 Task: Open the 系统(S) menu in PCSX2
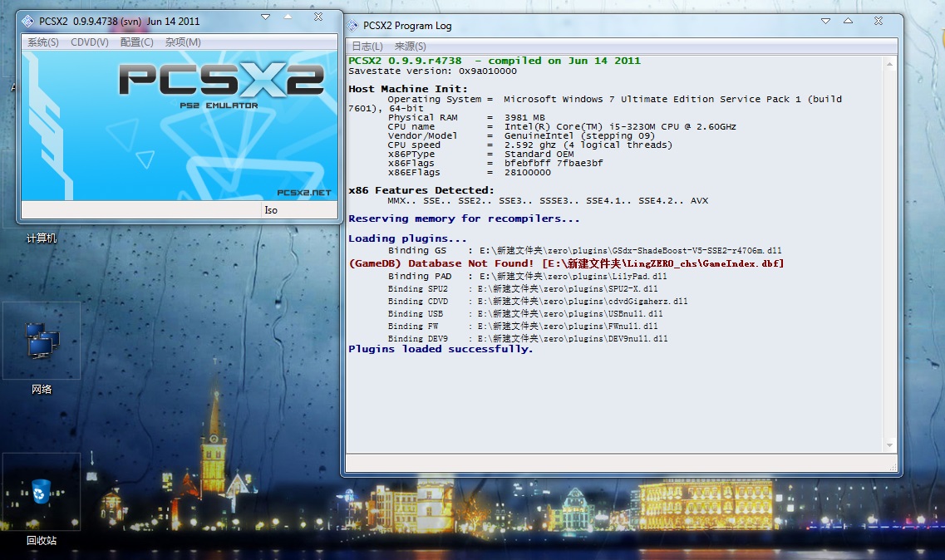[43, 42]
